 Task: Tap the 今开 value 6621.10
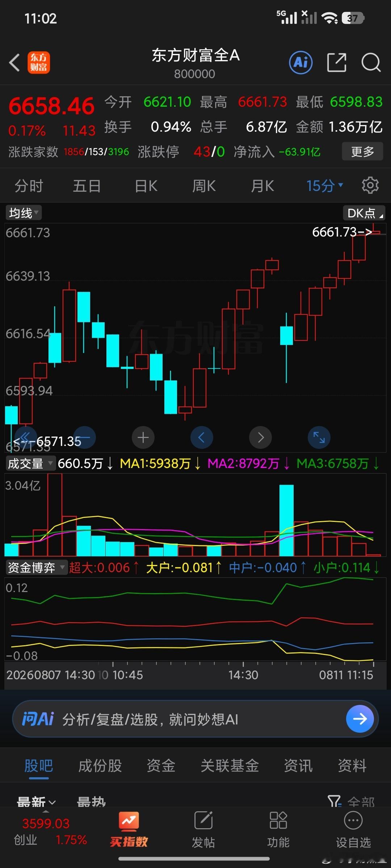tap(167, 102)
